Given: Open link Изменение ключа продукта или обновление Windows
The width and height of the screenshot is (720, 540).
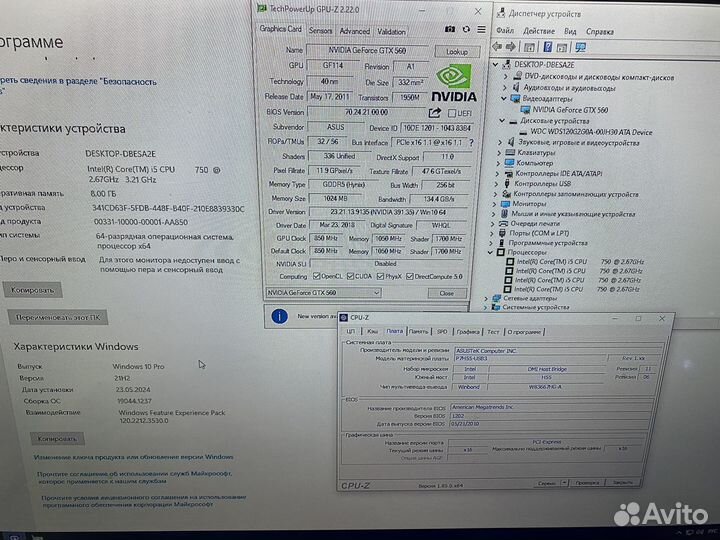Looking at the screenshot, I should pyautogui.click(x=133, y=457).
